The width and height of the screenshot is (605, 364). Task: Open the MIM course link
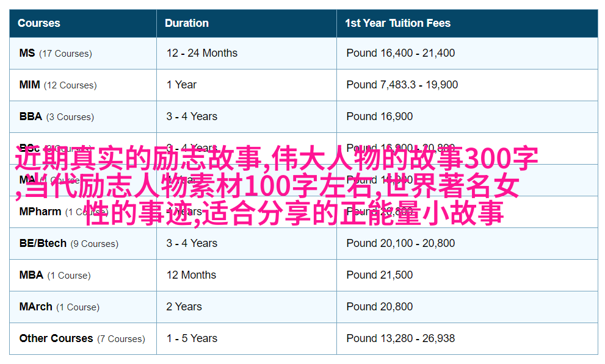[x=30, y=85]
